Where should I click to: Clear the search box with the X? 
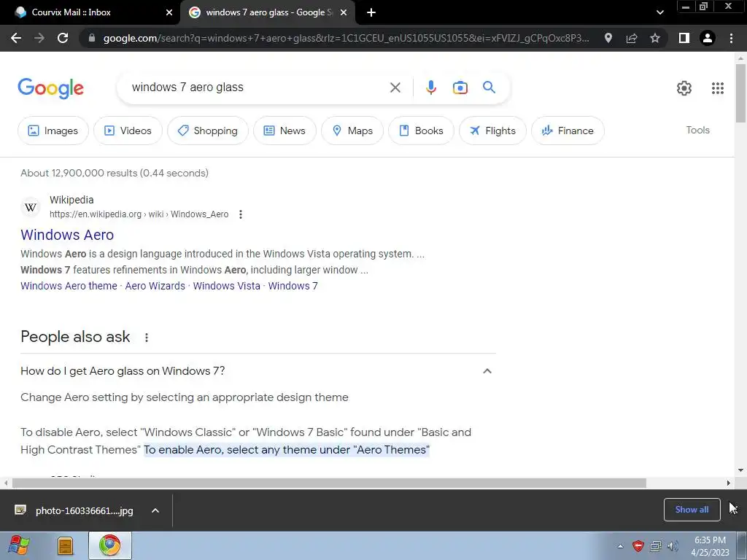tap(395, 87)
